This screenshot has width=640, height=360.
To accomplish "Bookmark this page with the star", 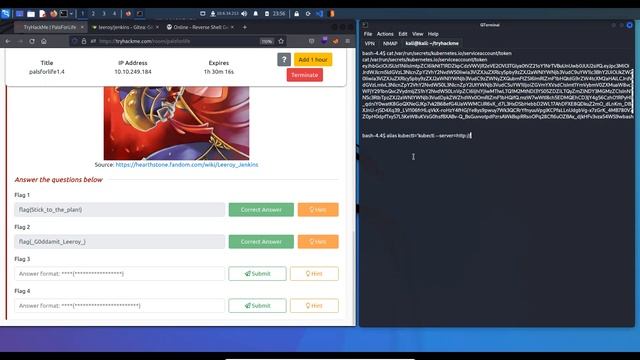I will tap(281, 41).
